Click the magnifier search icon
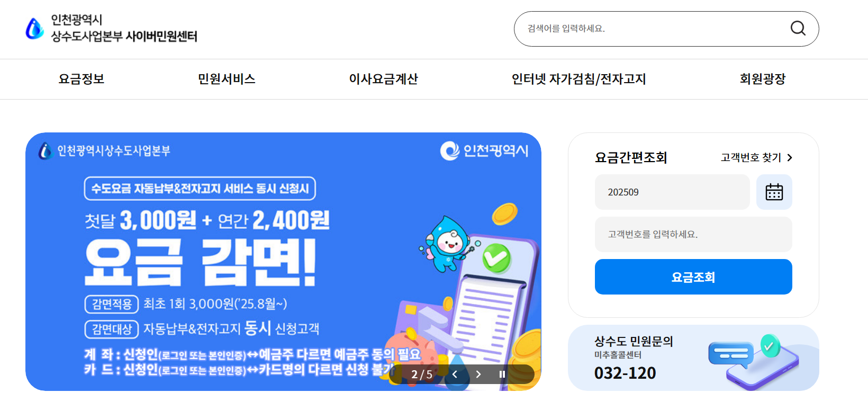 click(x=798, y=28)
